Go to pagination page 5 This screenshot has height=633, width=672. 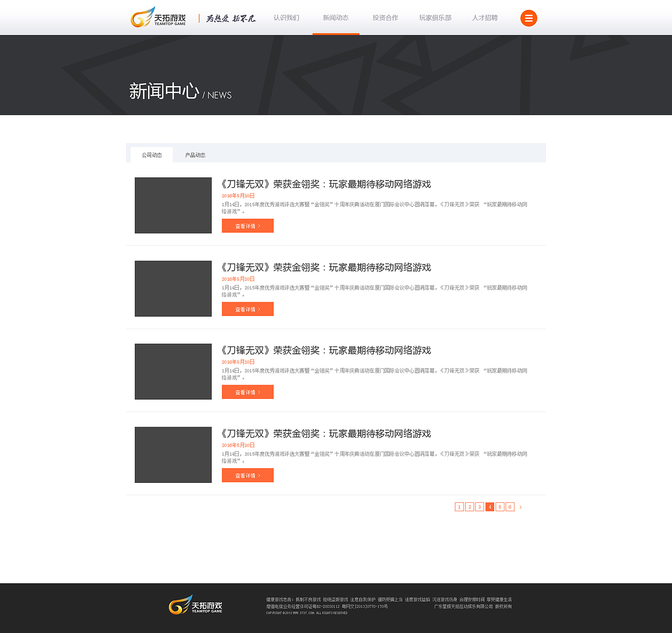(500, 507)
